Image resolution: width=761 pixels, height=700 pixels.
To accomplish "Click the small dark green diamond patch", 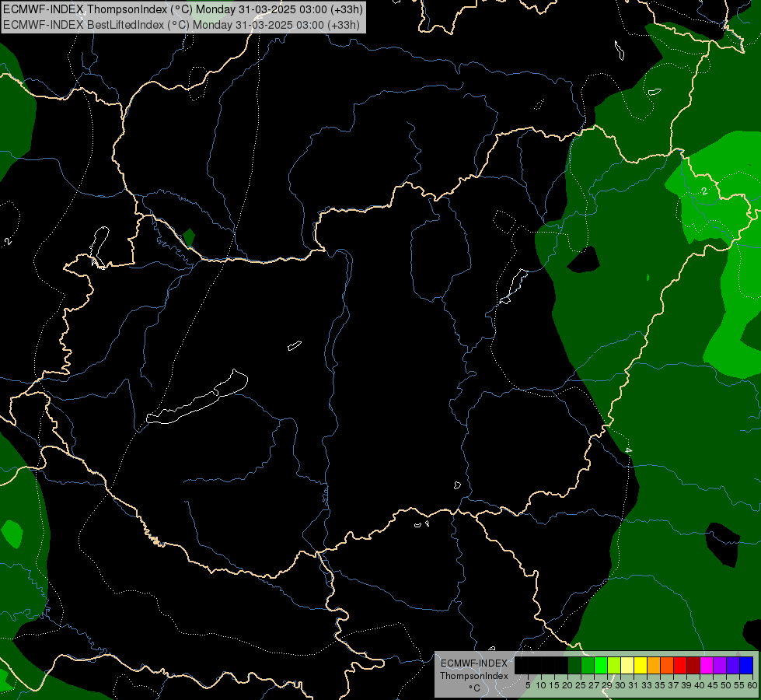I will pyautogui.click(x=189, y=237).
